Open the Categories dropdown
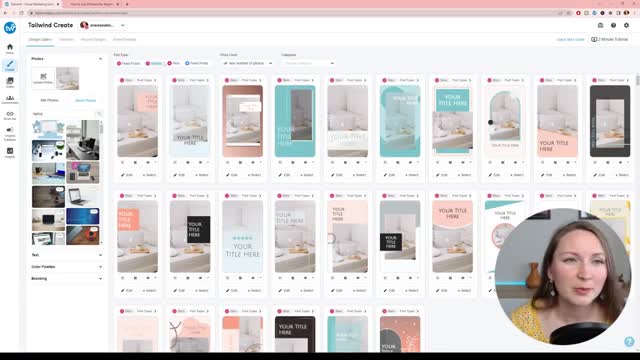The image size is (640, 360). point(308,63)
